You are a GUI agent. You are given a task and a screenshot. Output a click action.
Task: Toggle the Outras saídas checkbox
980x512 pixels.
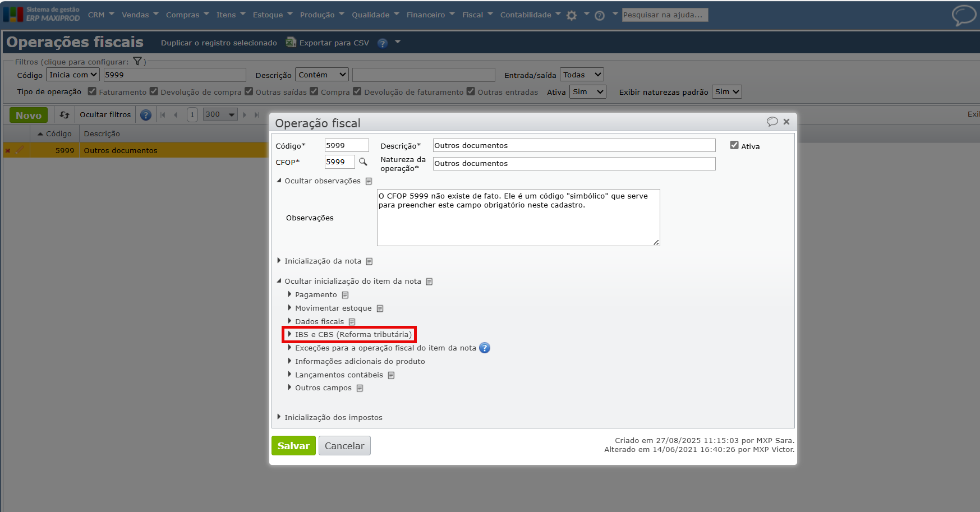(x=249, y=91)
